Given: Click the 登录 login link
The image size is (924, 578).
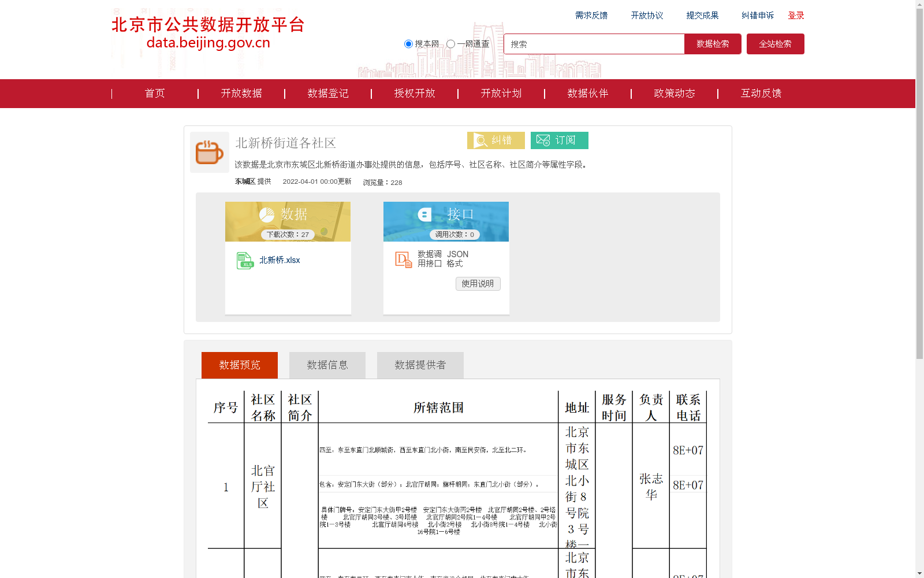Looking at the screenshot, I should tap(796, 16).
